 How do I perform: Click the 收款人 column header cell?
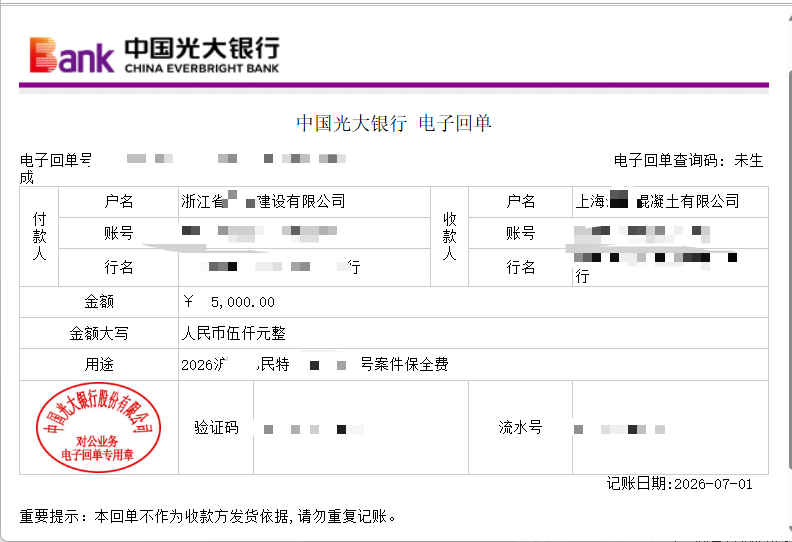[450, 236]
